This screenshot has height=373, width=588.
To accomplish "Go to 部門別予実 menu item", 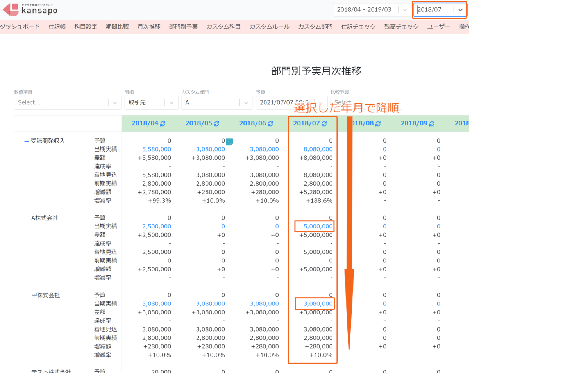I will click(x=183, y=27).
